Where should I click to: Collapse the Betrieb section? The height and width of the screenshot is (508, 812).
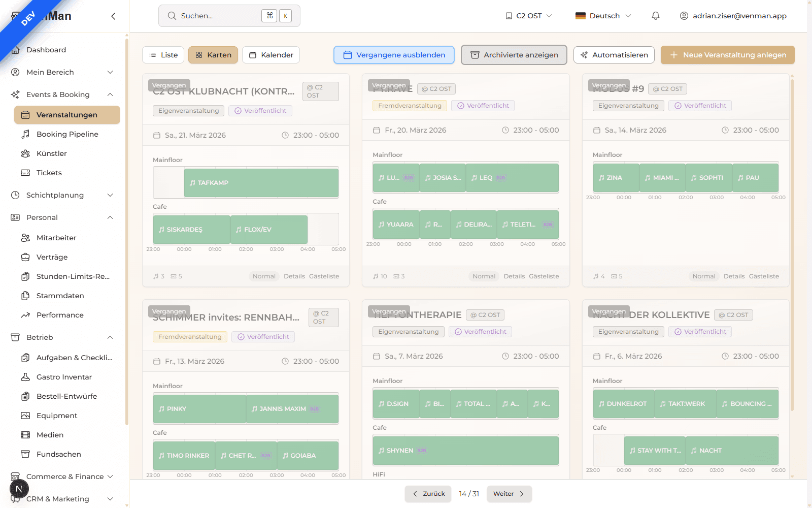(62, 337)
